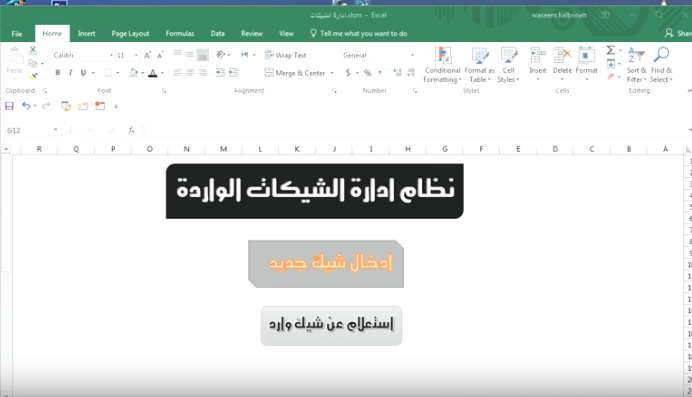Open Cell Styles gallery
The image size is (692, 397).
tap(508, 64)
